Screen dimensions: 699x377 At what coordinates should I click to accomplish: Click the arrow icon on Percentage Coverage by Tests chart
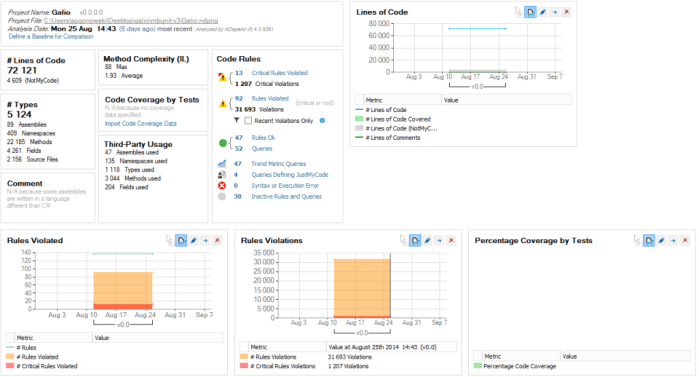click(673, 241)
